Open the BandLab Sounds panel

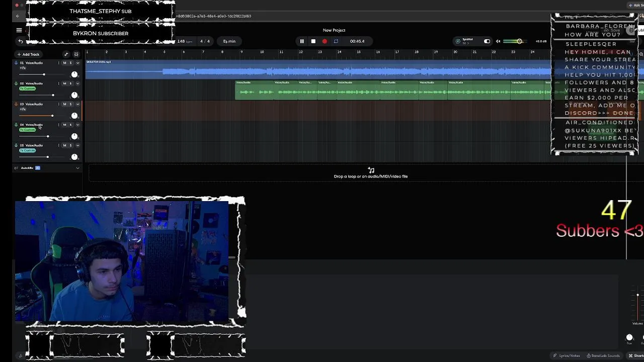click(x=603, y=356)
